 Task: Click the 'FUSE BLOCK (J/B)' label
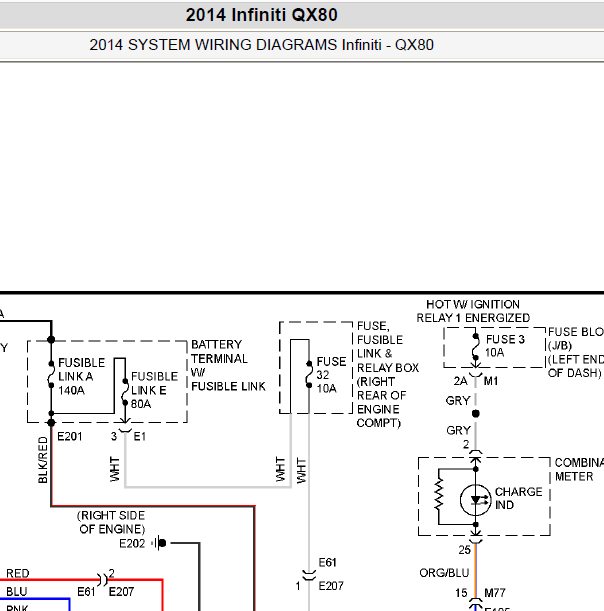(x=576, y=339)
